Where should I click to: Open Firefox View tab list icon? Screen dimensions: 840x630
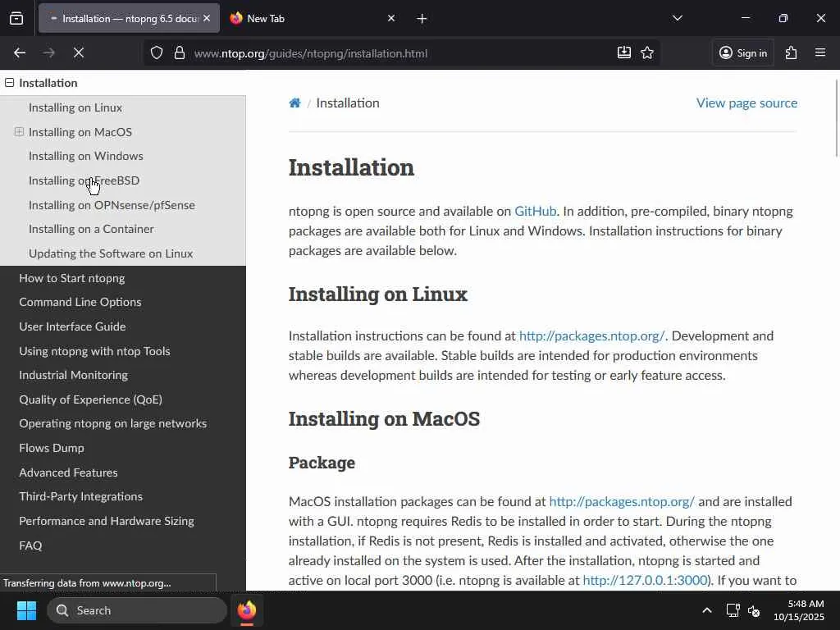[16, 18]
